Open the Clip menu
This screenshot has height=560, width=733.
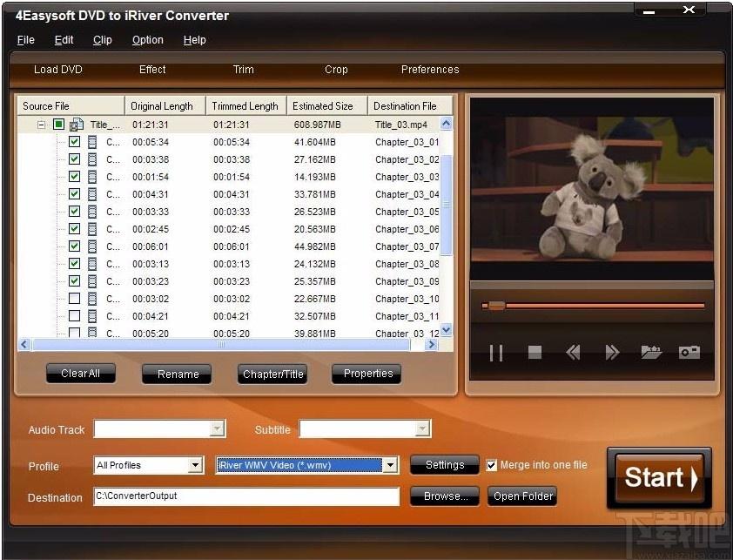tap(103, 40)
